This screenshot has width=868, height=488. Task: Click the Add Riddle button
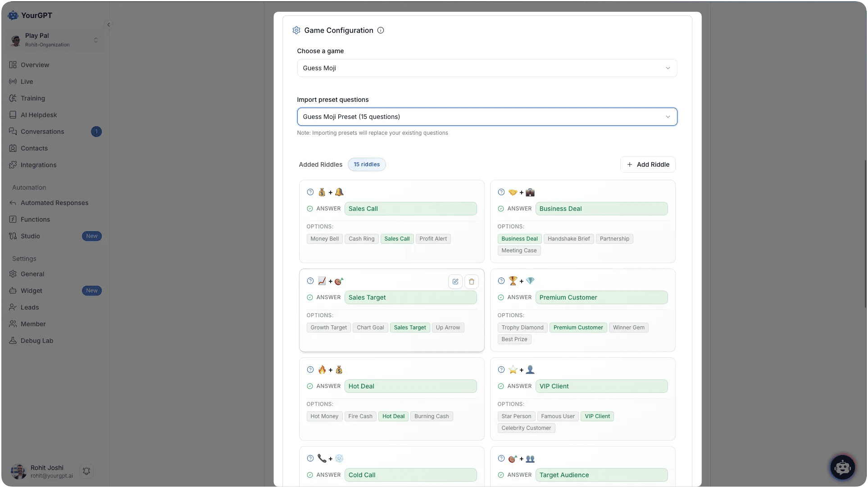(648, 164)
